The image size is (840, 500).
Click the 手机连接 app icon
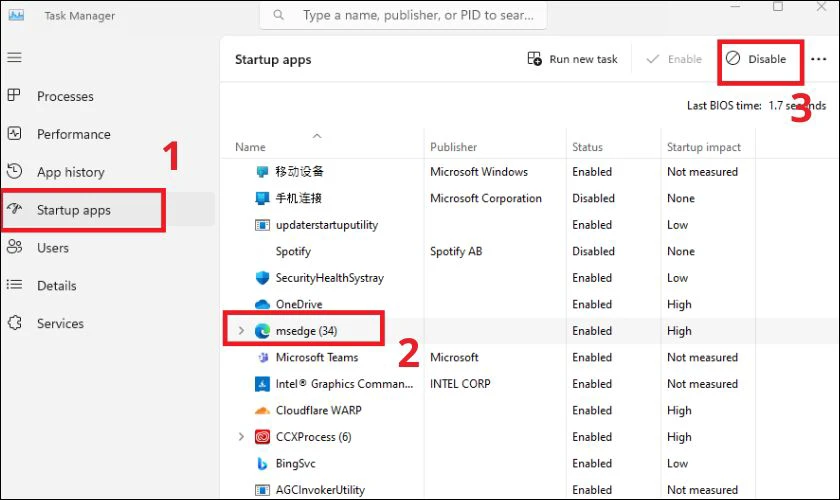262,198
